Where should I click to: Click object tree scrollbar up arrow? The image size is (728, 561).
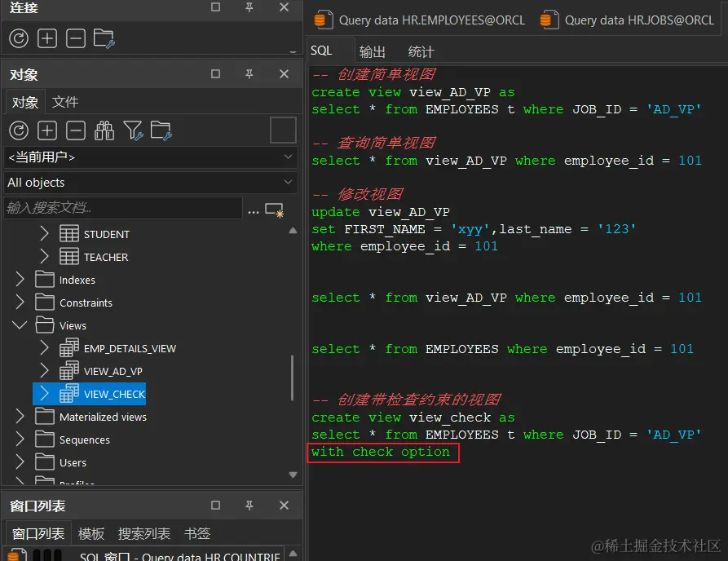(x=293, y=230)
